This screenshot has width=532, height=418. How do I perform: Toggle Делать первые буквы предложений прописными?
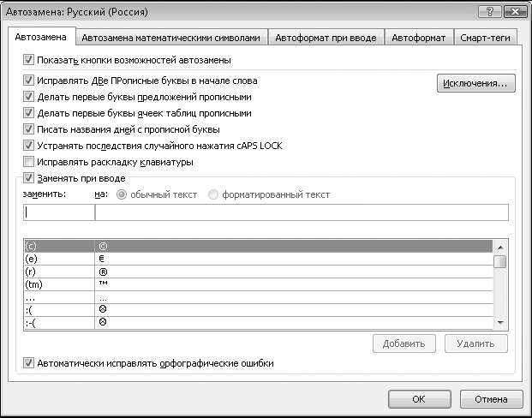pos(28,97)
